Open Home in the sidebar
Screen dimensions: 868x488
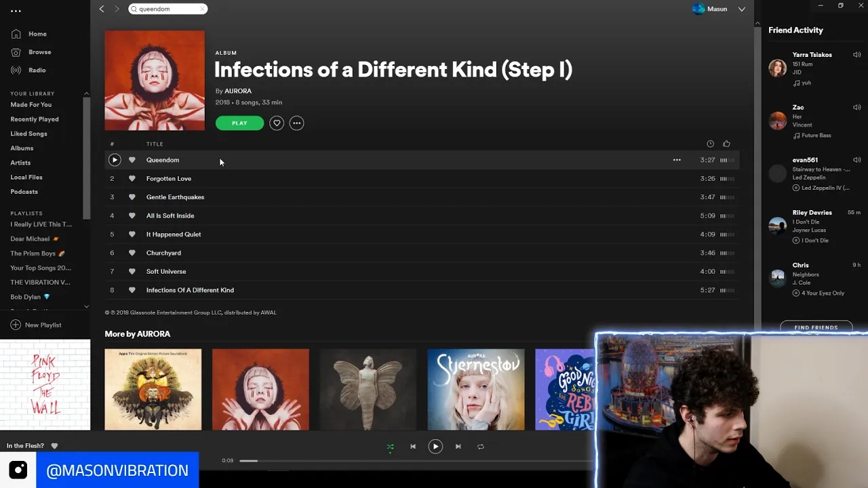(x=37, y=34)
